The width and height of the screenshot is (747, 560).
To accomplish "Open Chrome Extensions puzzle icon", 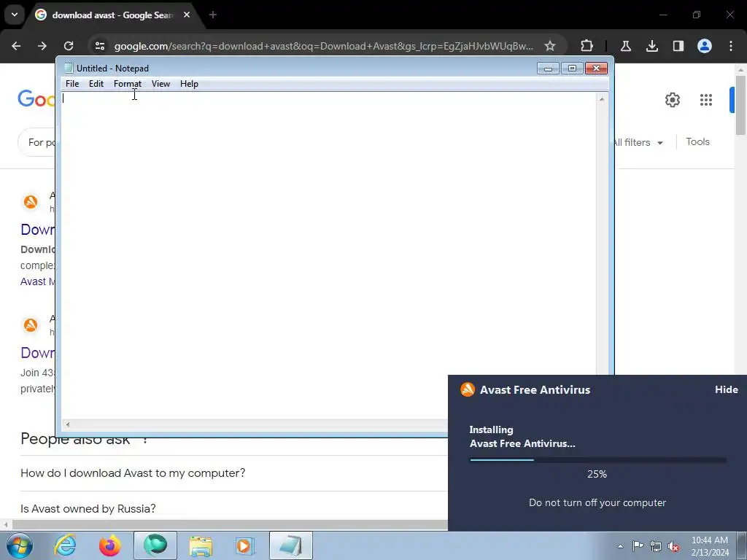I will tap(587, 46).
